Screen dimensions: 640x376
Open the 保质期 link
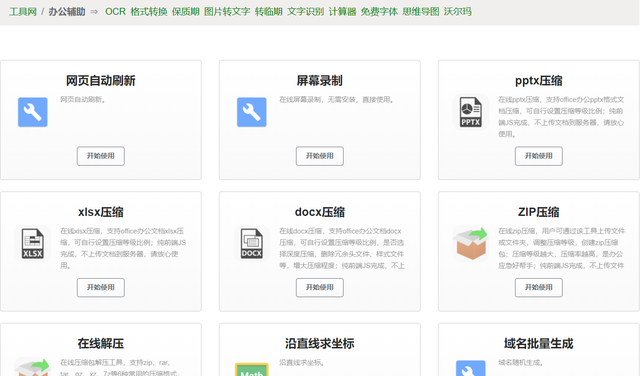click(185, 11)
